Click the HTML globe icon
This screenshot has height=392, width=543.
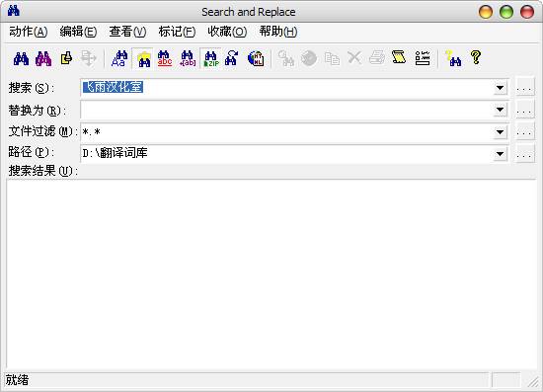coord(257,58)
